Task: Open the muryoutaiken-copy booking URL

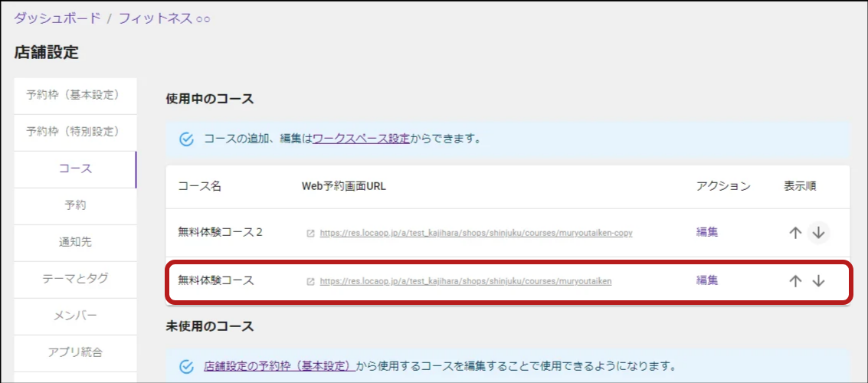Action: [x=476, y=234]
